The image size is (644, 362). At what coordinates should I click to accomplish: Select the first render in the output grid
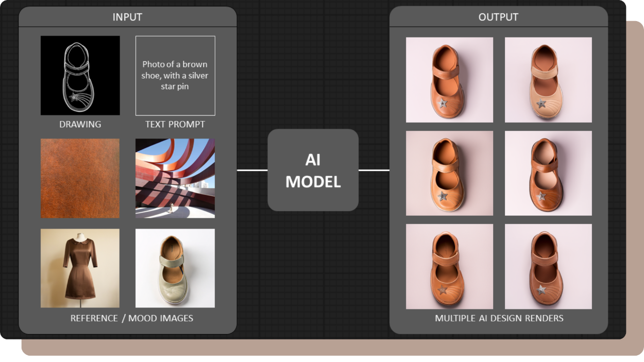click(x=449, y=80)
